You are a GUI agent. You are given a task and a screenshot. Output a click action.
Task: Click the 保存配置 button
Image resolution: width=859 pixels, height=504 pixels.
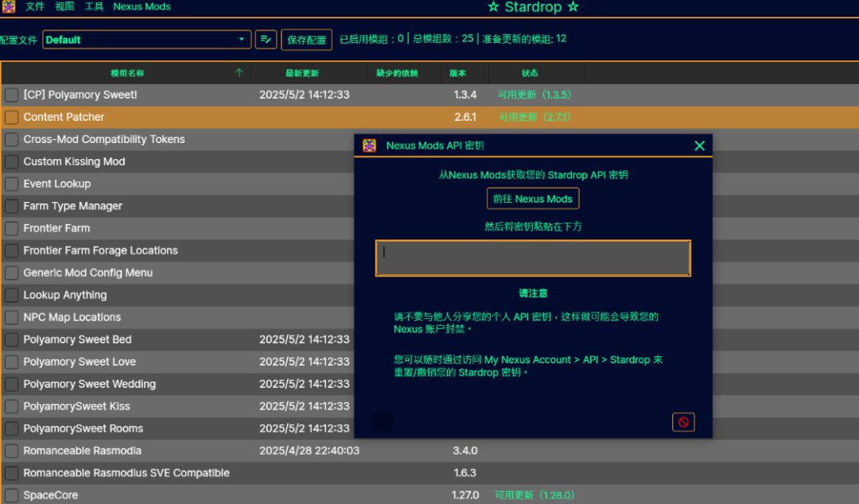point(306,40)
